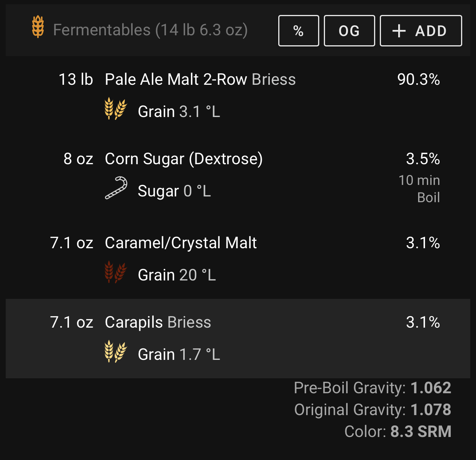Toggle percentage mode with % button
The image size is (476, 460).
pyautogui.click(x=299, y=31)
